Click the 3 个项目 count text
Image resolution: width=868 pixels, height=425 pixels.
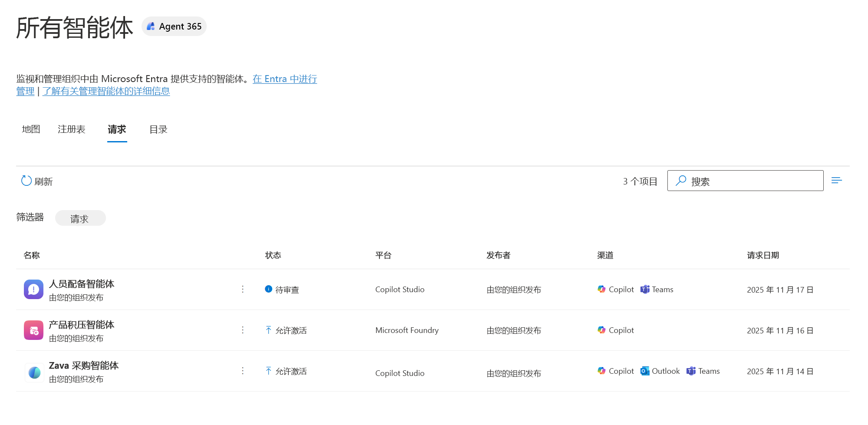click(x=640, y=181)
